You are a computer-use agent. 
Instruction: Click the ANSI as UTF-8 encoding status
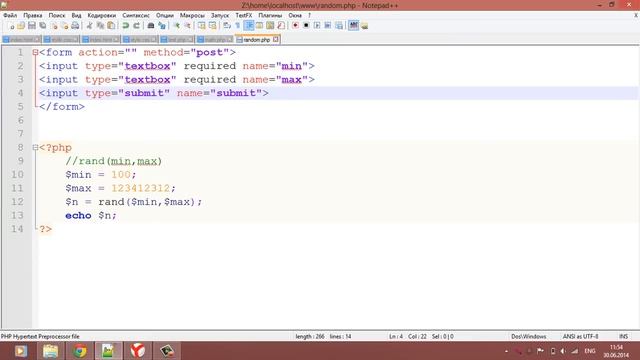pyautogui.click(x=580, y=336)
